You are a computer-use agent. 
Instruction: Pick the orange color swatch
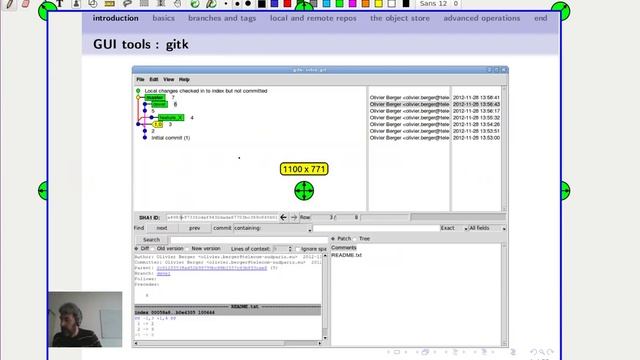click(x=365, y=4)
